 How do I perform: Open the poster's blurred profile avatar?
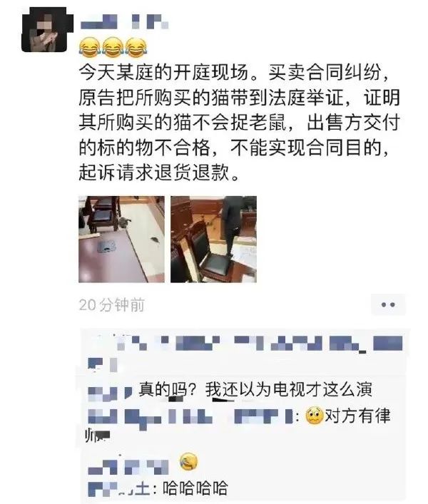point(44,30)
